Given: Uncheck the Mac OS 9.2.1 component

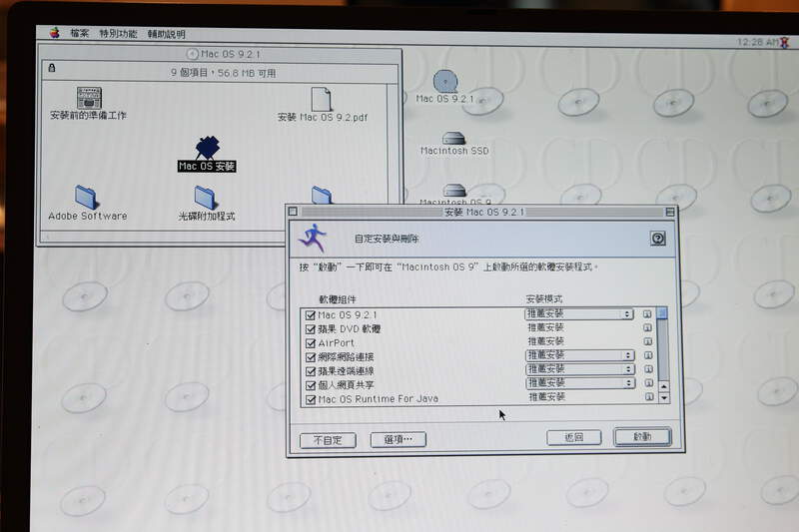Looking at the screenshot, I should 311,315.
